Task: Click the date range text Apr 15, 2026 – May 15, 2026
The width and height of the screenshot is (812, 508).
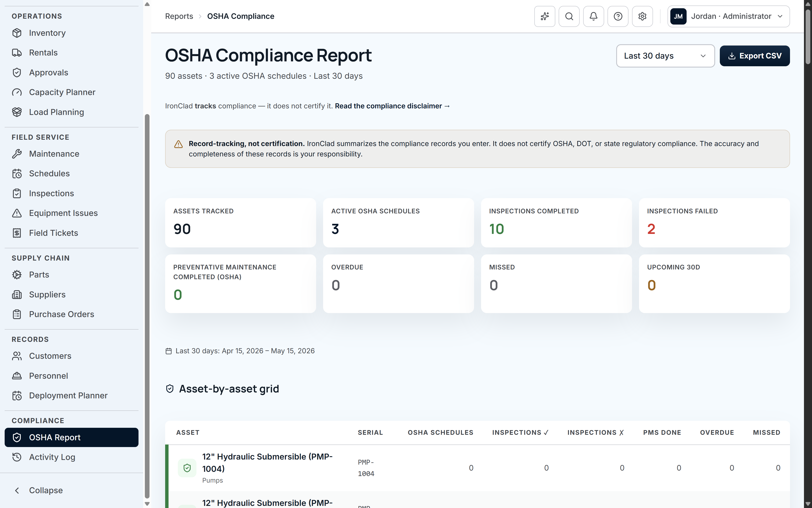Action: pyautogui.click(x=268, y=351)
